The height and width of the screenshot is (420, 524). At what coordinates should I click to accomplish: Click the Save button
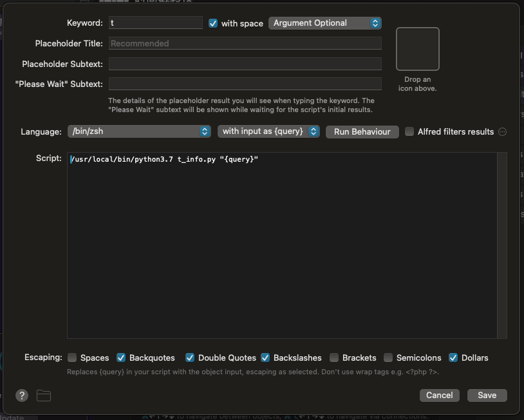tap(487, 396)
